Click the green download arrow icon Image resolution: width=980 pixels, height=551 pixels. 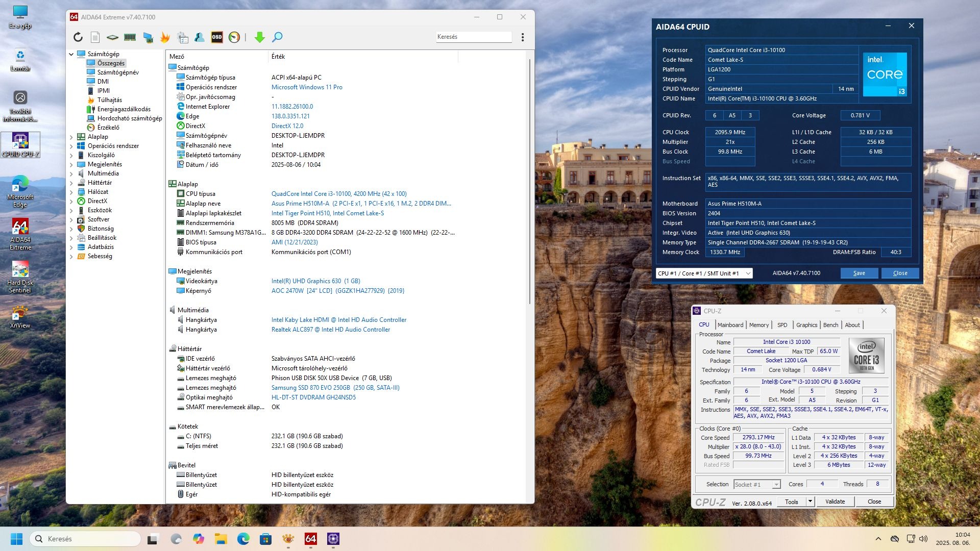click(259, 37)
